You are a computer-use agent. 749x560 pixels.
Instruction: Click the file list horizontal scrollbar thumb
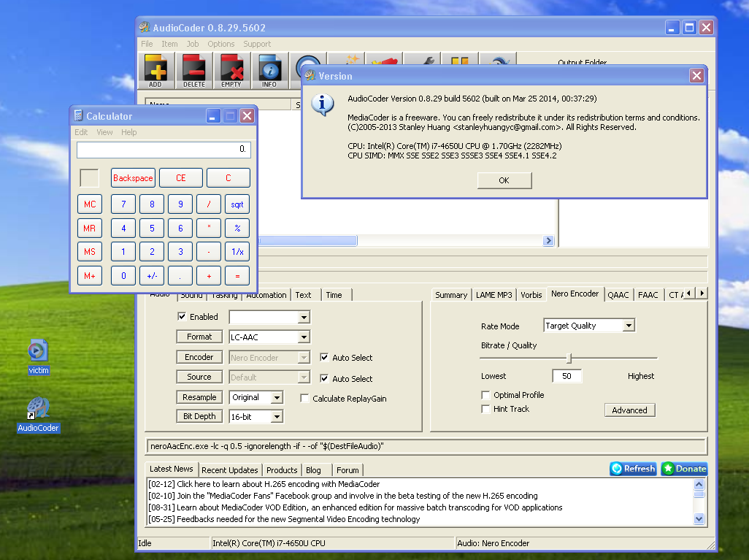click(307, 241)
